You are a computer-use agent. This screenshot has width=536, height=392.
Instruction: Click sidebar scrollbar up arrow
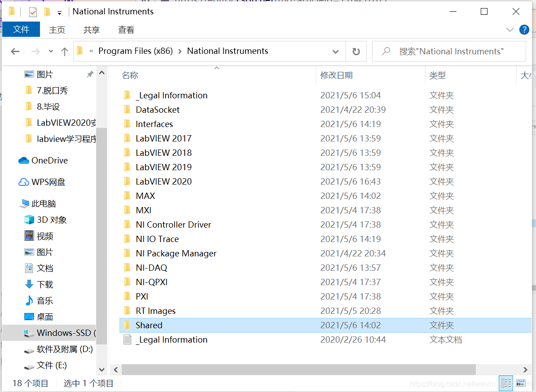[102, 73]
